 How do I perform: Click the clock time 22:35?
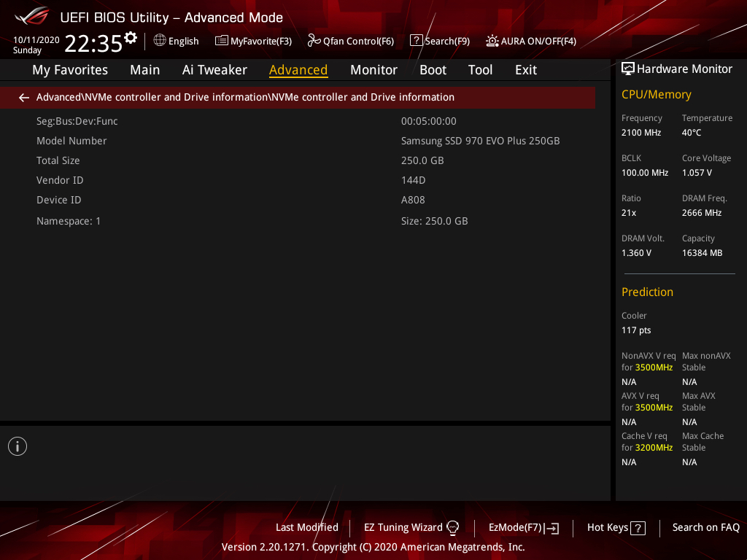tap(93, 43)
